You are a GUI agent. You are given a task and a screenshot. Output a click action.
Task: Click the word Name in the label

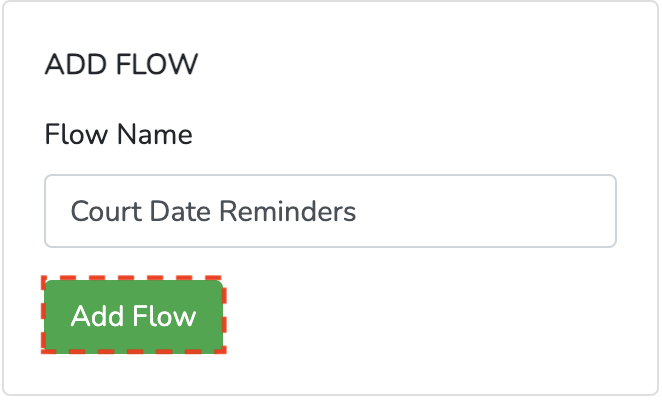155,134
